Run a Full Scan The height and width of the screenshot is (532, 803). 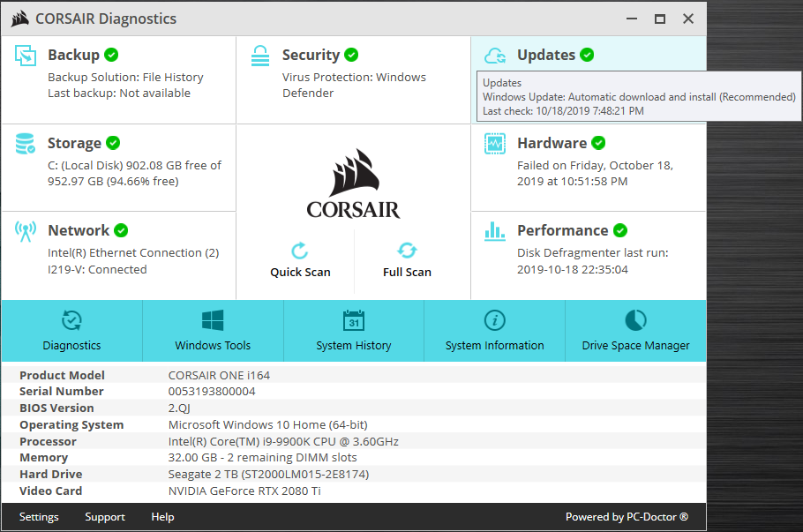407,260
